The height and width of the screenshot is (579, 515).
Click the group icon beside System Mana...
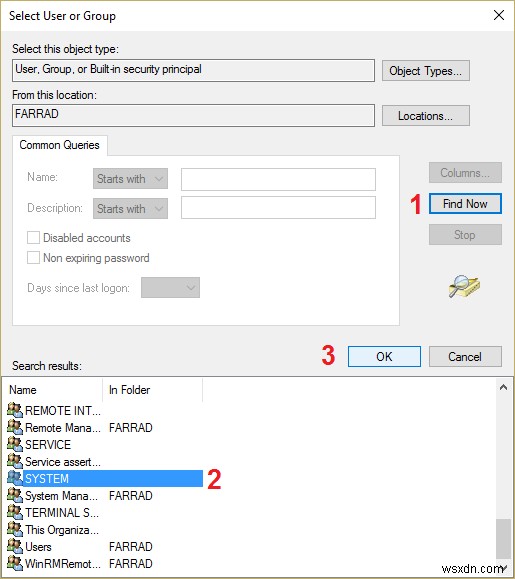point(15,495)
